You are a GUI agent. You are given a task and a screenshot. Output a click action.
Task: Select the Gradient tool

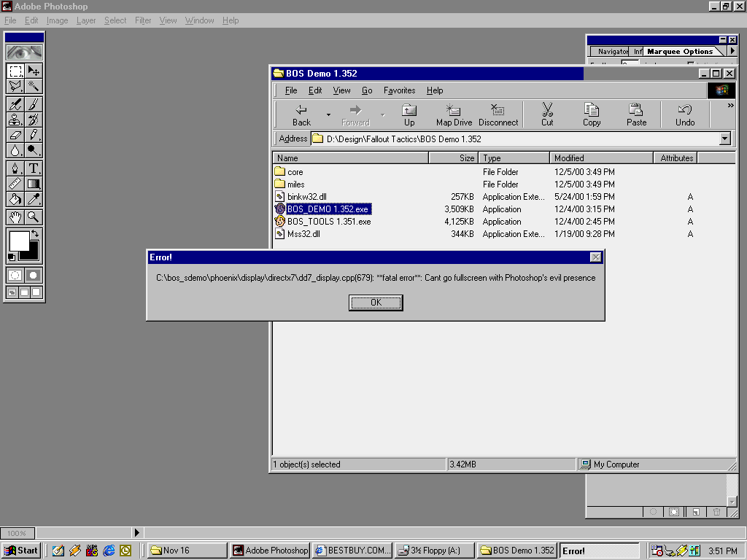point(34,183)
